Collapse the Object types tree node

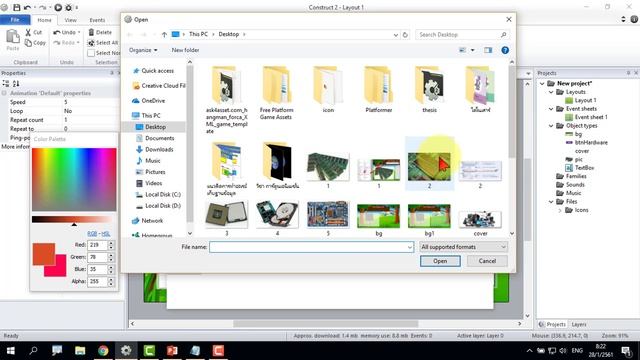(551, 126)
